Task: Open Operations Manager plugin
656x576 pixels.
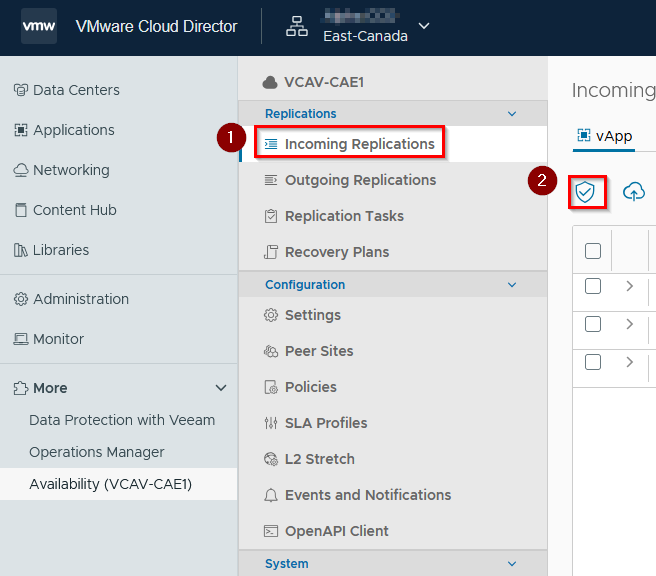Action: [97, 452]
